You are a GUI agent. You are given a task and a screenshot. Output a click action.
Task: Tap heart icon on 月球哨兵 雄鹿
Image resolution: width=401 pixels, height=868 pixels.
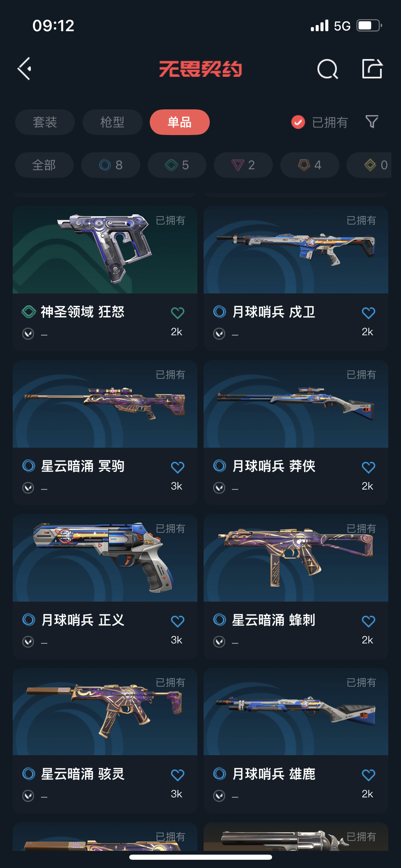point(368,775)
